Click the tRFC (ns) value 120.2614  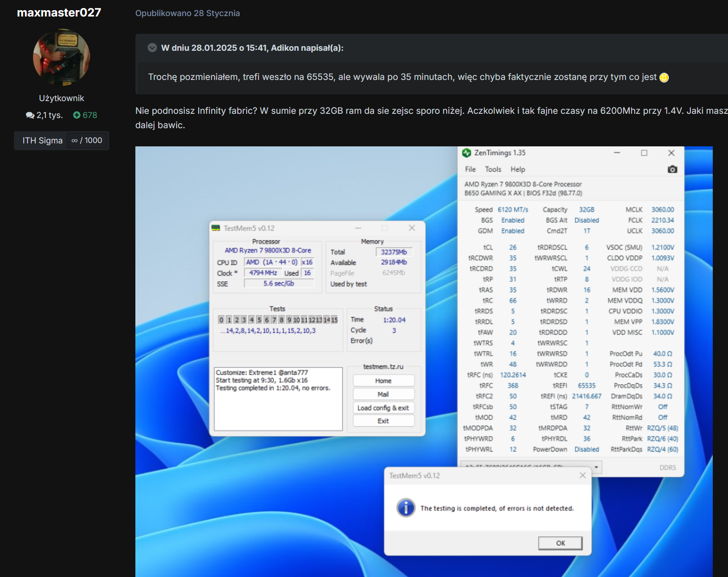point(513,375)
